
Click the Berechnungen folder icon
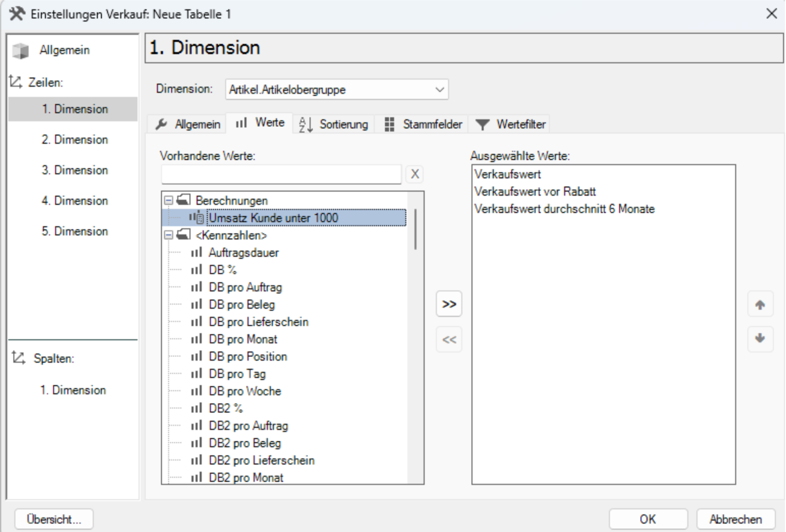(183, 200)
